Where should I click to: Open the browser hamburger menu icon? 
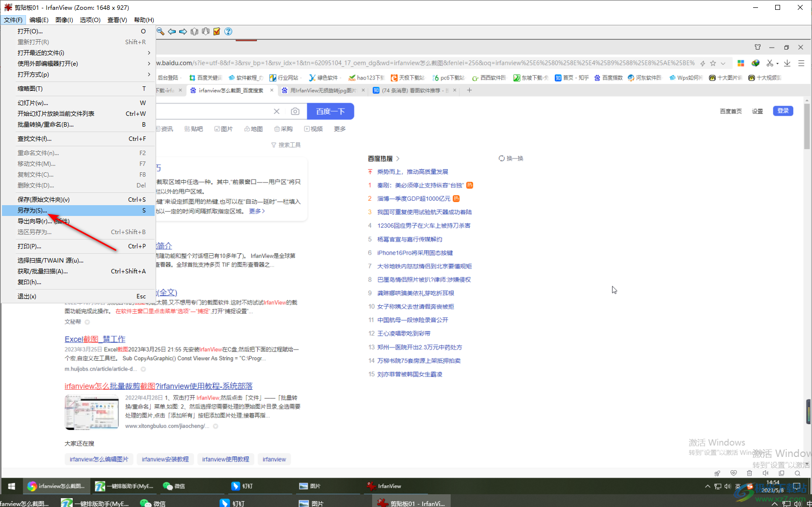point(801,63)
